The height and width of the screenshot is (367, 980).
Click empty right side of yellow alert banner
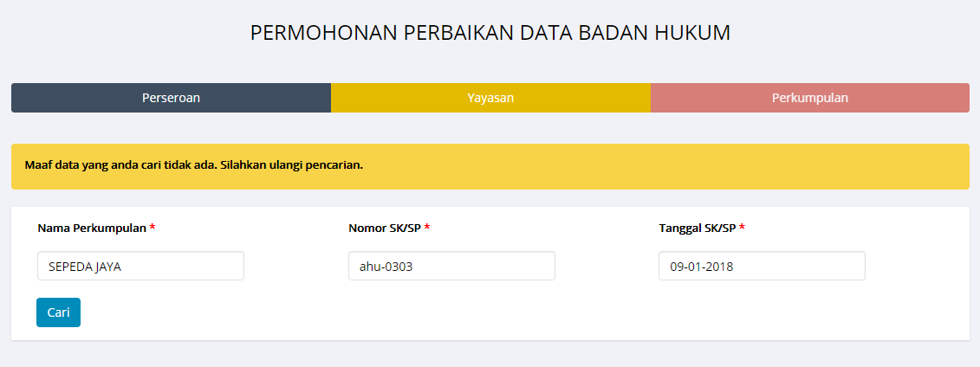737,166
